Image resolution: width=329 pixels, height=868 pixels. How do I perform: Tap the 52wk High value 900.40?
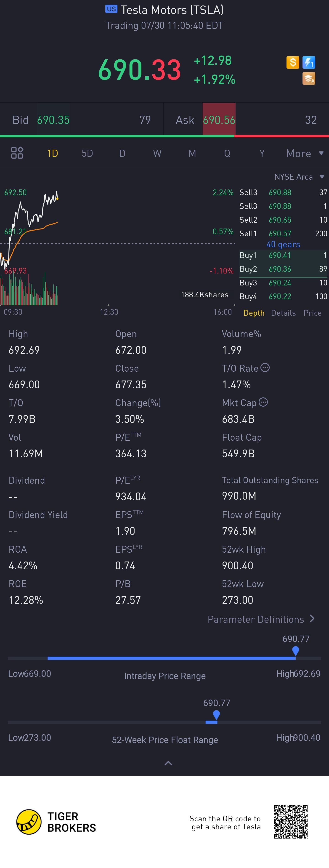click(x=238, y=565)
